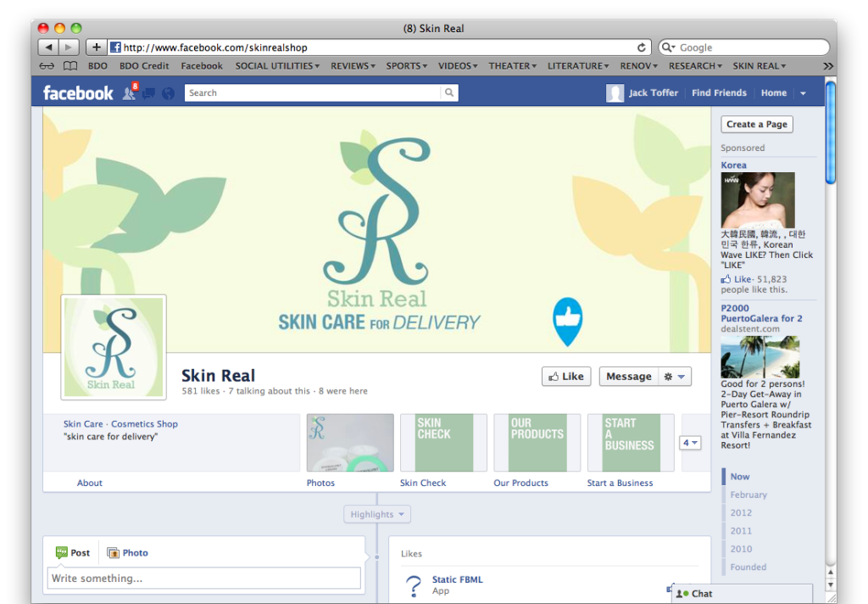Click the magnifier icon in Facebook search
The height and width of the screenshot is (604, 868).
coord(449,92)
